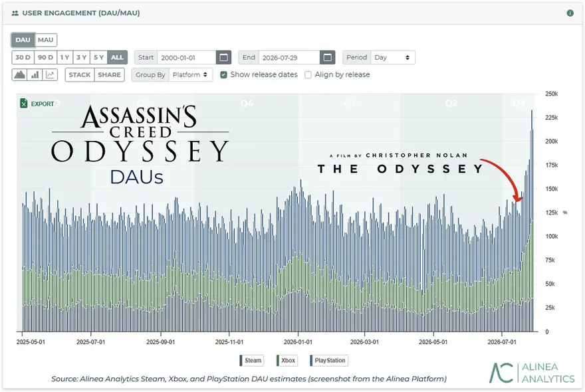Click the 2026-03-01 axis label
The width and height of the screenshot is (585, 392).
364,342
